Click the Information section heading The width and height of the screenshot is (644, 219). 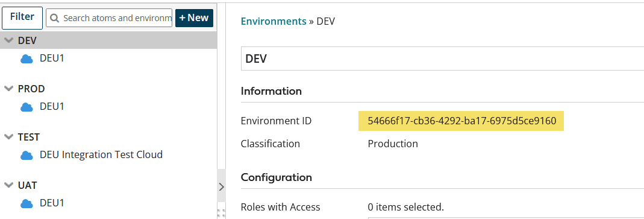271,91
